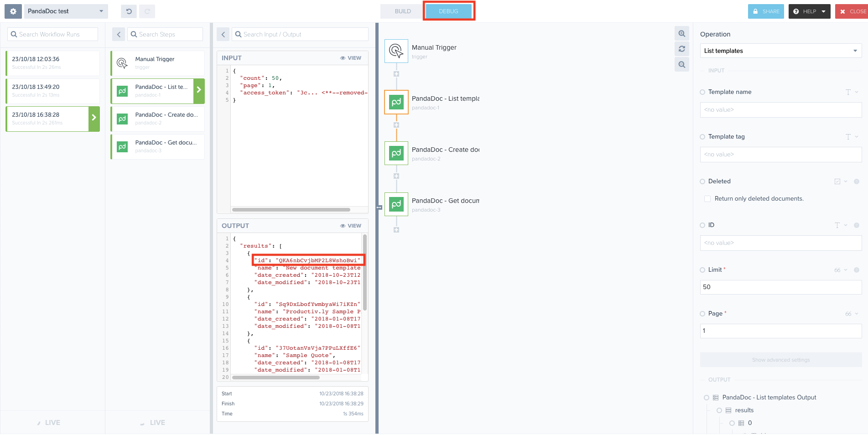The width and height of the screenshot is (868, 435).
Task: Zoom in on the workflow canvas
Action: [x=681, y=33]
